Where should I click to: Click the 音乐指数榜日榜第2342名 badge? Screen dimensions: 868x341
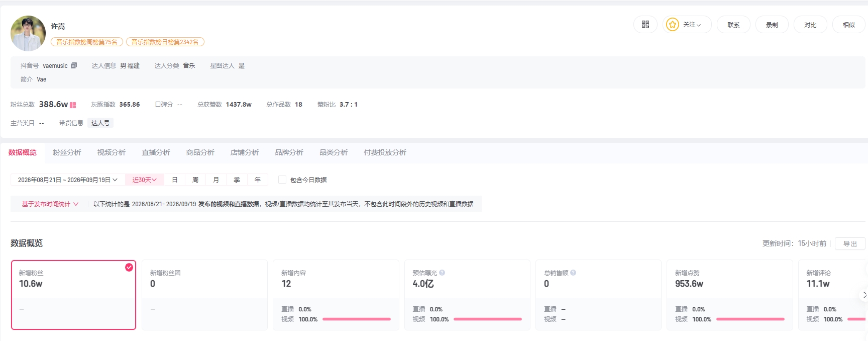165,42
